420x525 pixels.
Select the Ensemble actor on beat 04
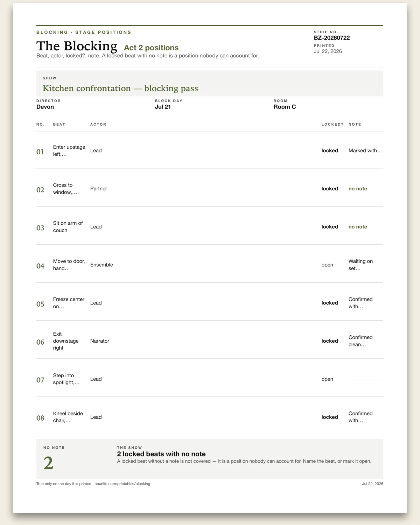(101, 265)
